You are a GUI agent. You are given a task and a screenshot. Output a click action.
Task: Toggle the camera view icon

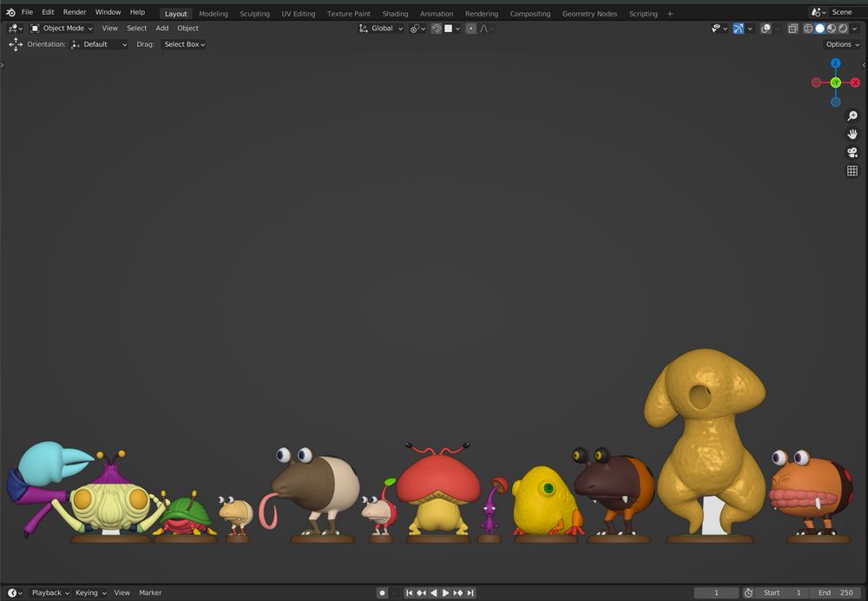852,152
